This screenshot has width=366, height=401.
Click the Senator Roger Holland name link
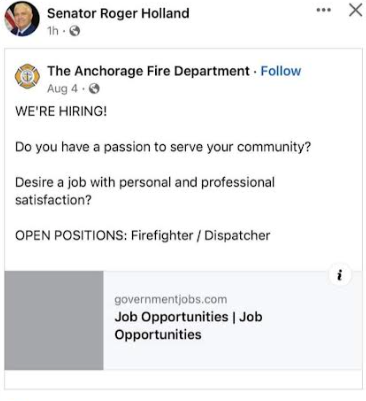118,14
